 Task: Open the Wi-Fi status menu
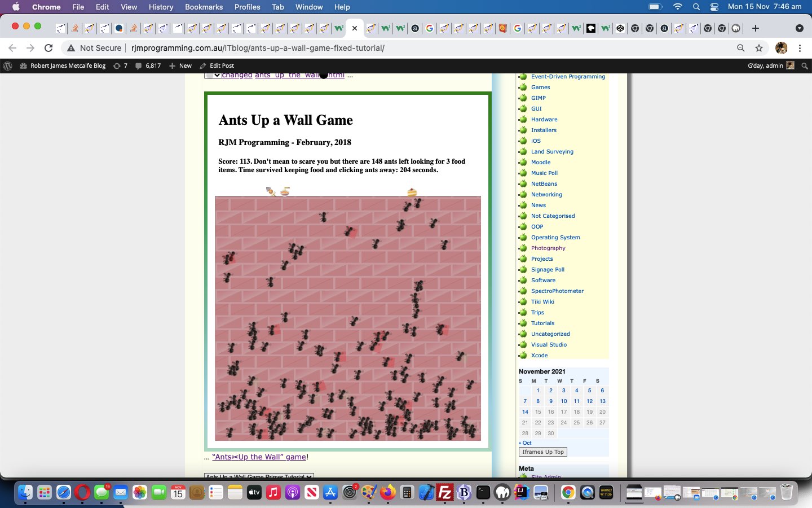pyautogui.click(x=678, y=7)
